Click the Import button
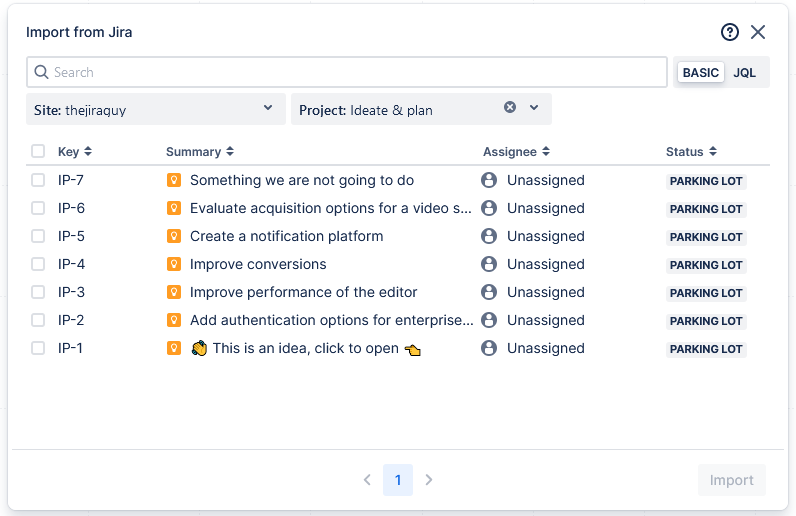The width and height of the screenshot is (796, 516). pos(731,480)
